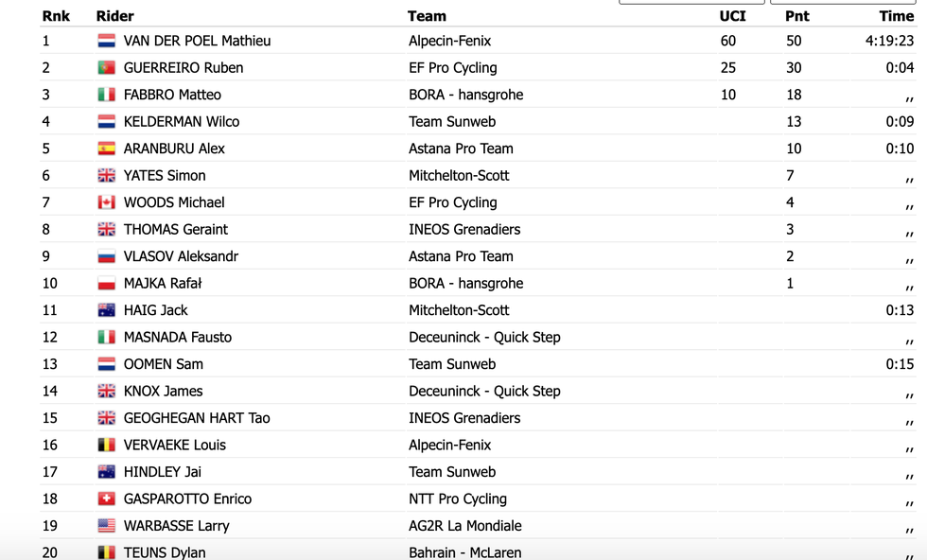Click the Netherlands flag beside Van der Poel
The height and width of the screenshot is (560, 927).
pos(106,41)
